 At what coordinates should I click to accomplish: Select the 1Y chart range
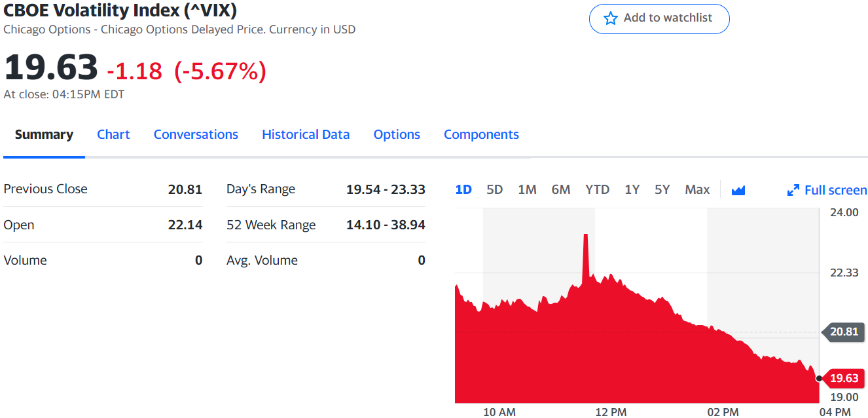tap(632, 189)
